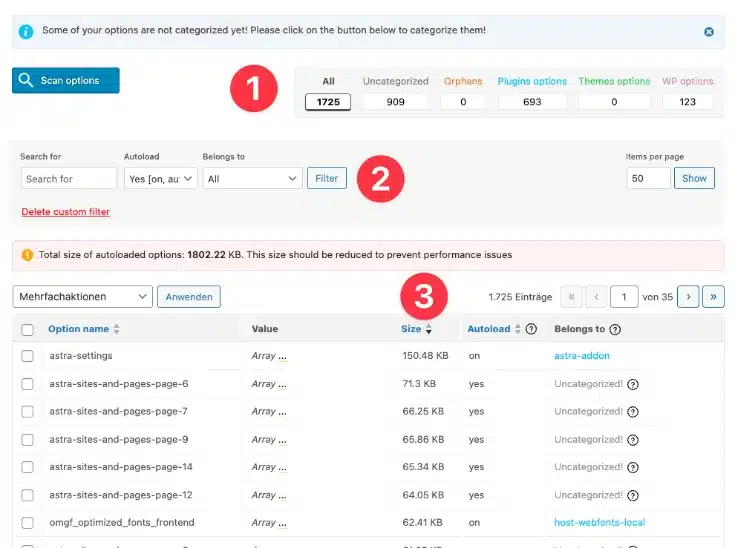Expand the Belongs to dropdown
The height and width of the screenshot is (548, 735).
(x=252, y=179)
